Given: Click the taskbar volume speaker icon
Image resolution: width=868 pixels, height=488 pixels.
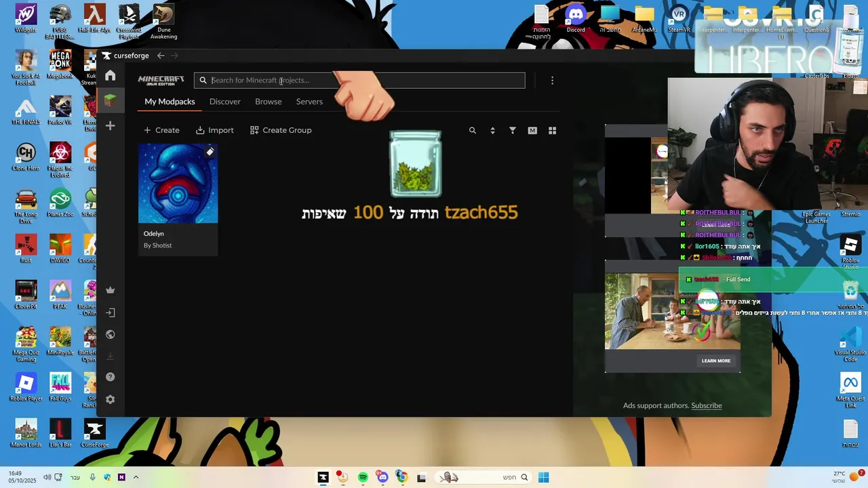Looking at the screenshot, I should point(47,478).
